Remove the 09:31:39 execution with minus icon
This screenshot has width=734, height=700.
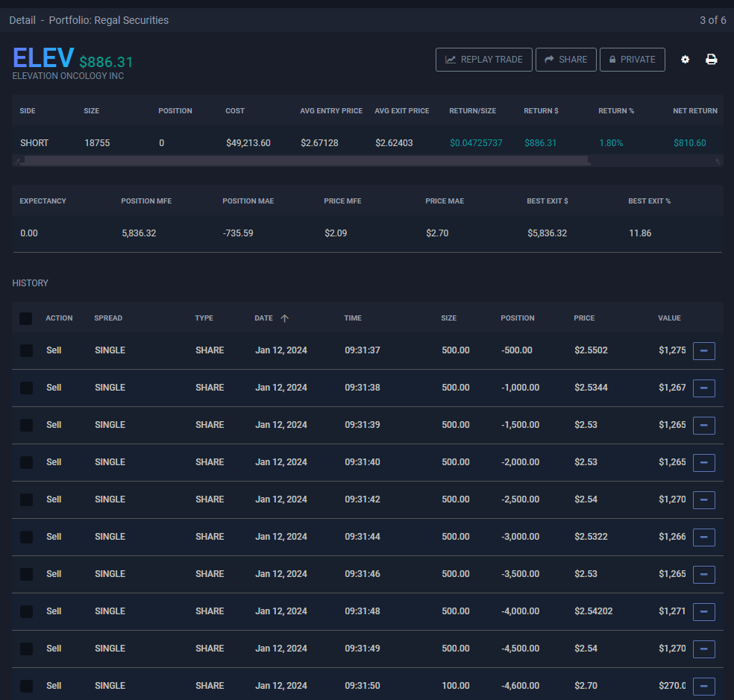[x=703, y=426]
